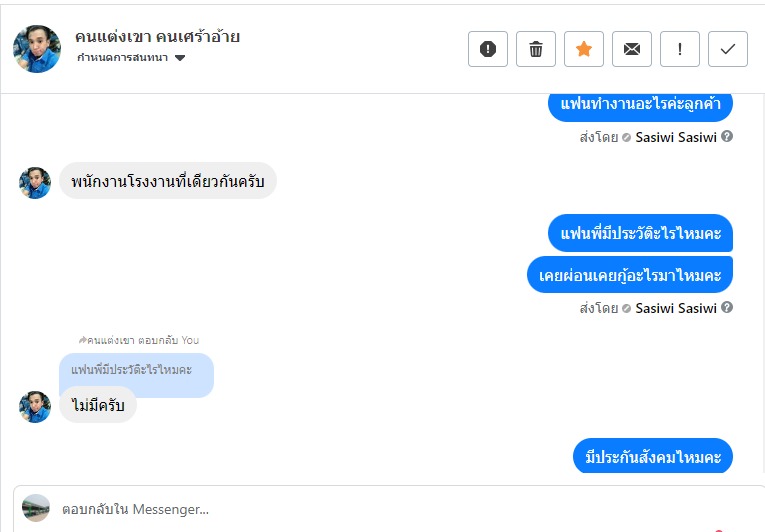Click the แฟนทำงานอะไรค่ะลูกค้า sent message
Viewport: 765px width, 532px height.
[641, 104]
